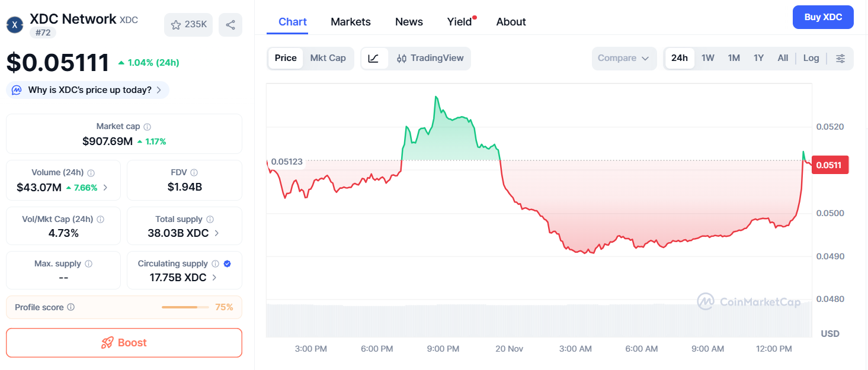Open chart settings sliders icon
Screen dimensions: 868x370
[x=840, y=58]
